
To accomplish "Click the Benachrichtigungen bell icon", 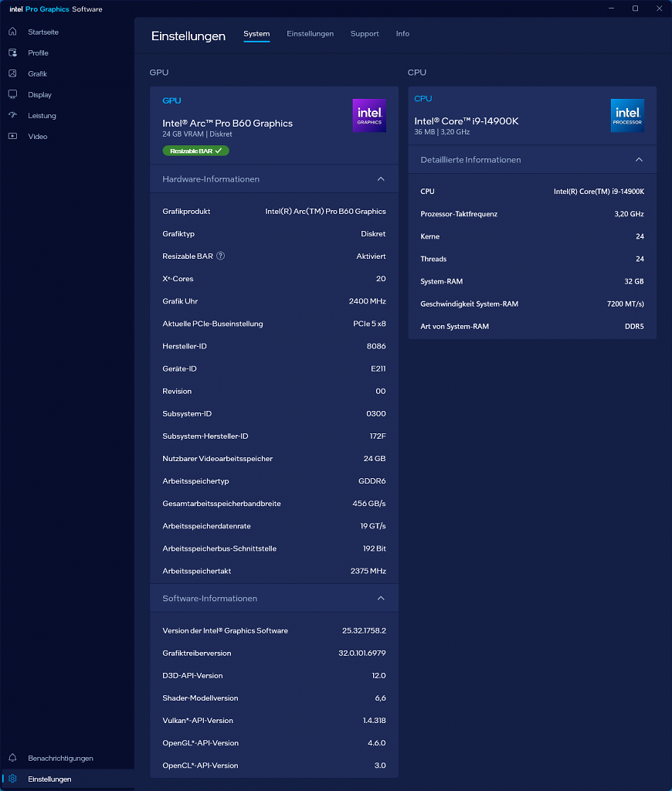I will 12,758.
